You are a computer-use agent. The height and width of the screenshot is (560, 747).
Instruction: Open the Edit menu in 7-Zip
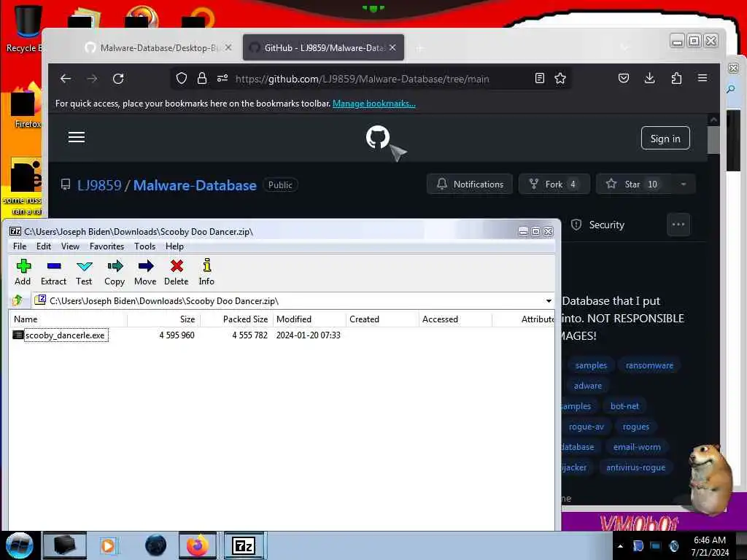click(x=43, y=246)
